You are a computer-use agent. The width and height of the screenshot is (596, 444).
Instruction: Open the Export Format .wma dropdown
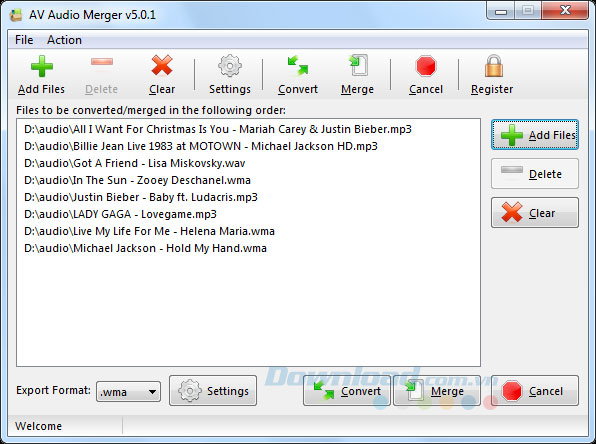pos(128,392)
